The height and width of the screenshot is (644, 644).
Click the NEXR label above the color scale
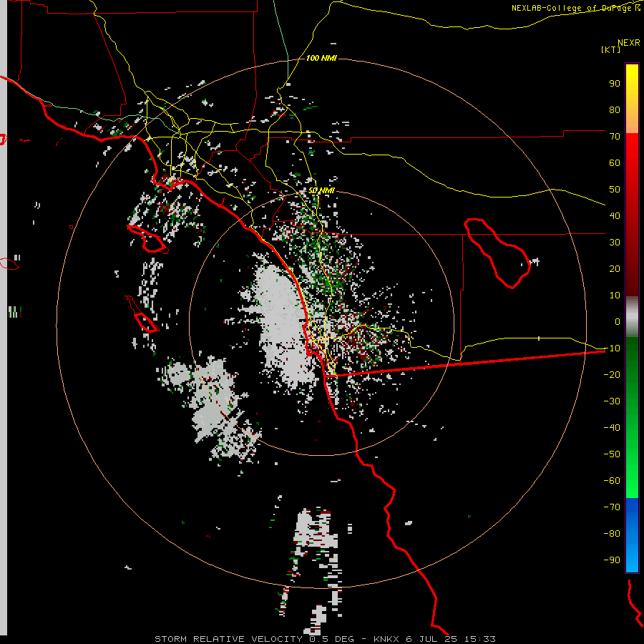pyautogui.click(x=628, y=43)
